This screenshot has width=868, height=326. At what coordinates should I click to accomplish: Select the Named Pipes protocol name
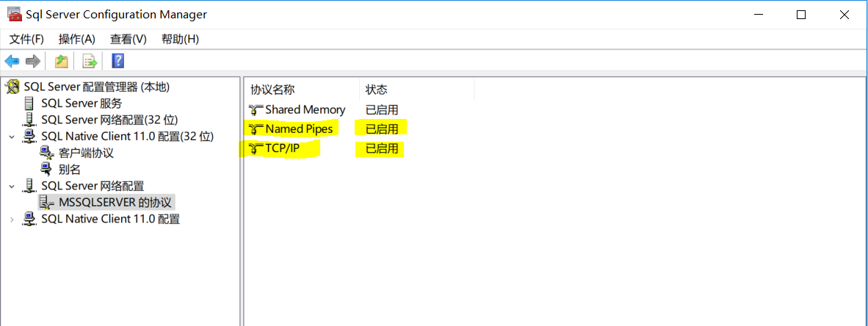(x=299, y=129)
